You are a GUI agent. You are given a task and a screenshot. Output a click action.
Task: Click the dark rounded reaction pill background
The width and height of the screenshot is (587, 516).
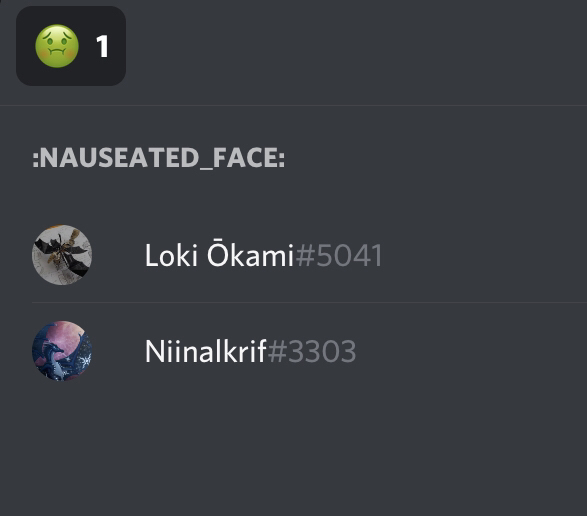(71, 46)
